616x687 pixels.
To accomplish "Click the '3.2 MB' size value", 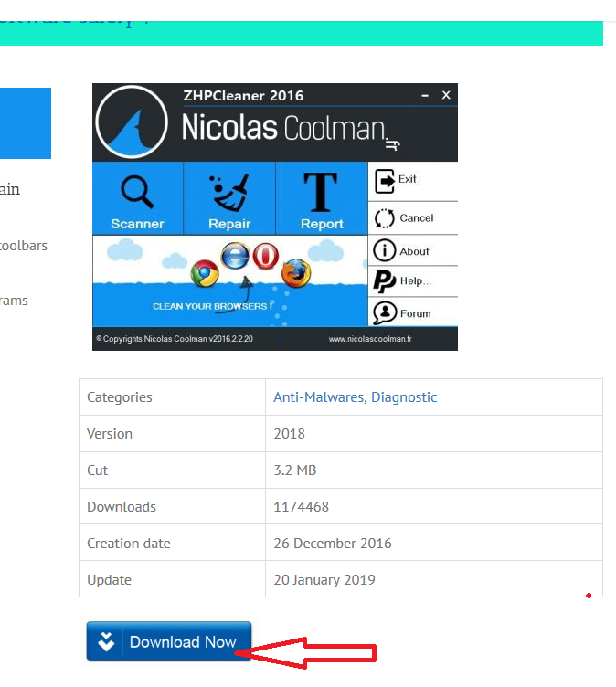I will pyautogui.click(x=294, y=470).
